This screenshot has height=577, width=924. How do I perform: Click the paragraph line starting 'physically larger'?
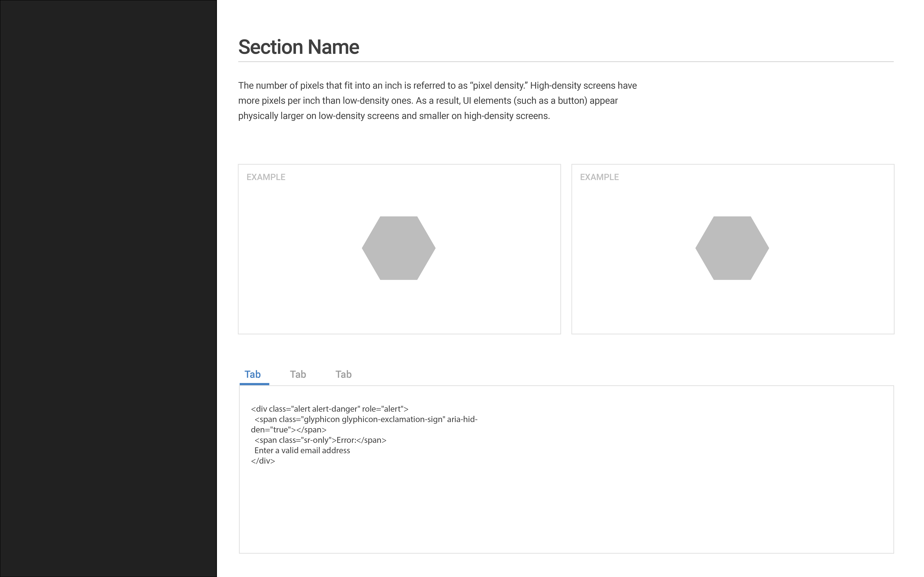point(394,116)
